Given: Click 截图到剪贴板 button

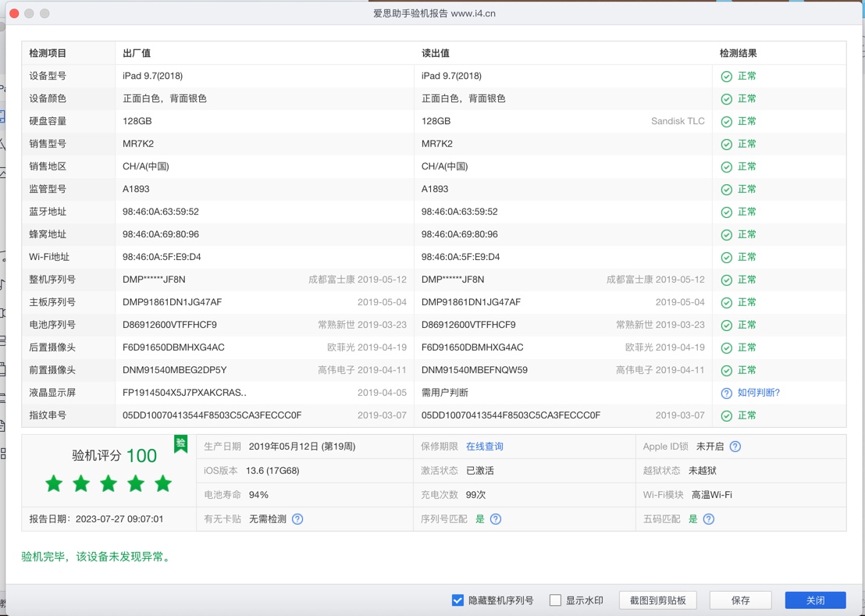Looking at the screenshot, I should 657,600.
